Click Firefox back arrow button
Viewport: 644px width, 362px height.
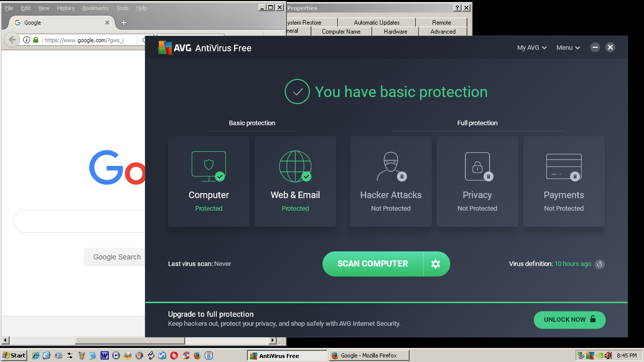12,40
